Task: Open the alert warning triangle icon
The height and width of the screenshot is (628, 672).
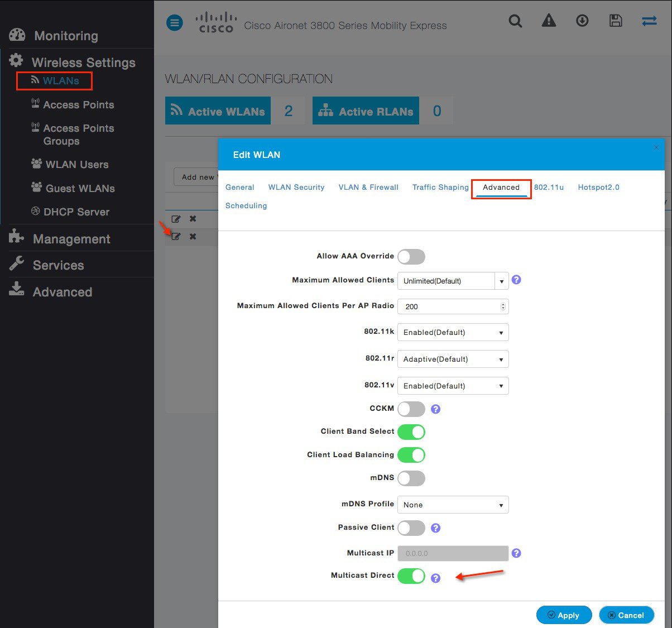Action: 549,21
